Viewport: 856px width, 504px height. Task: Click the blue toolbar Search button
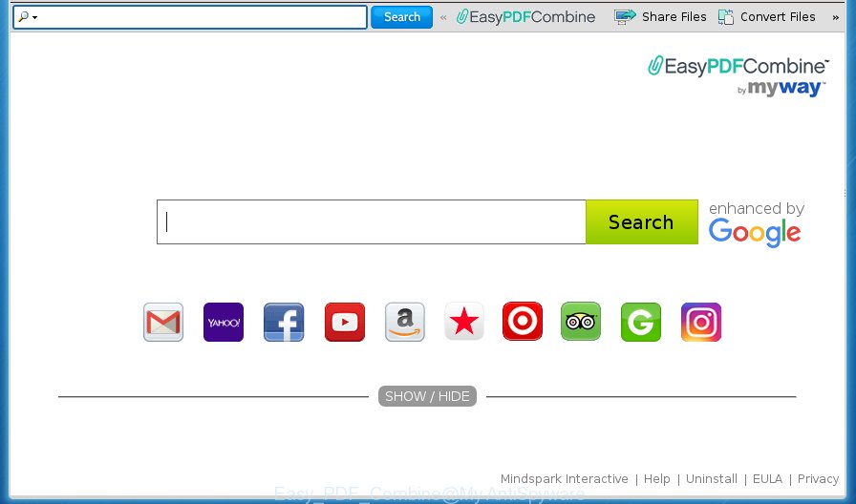(402, 17)
